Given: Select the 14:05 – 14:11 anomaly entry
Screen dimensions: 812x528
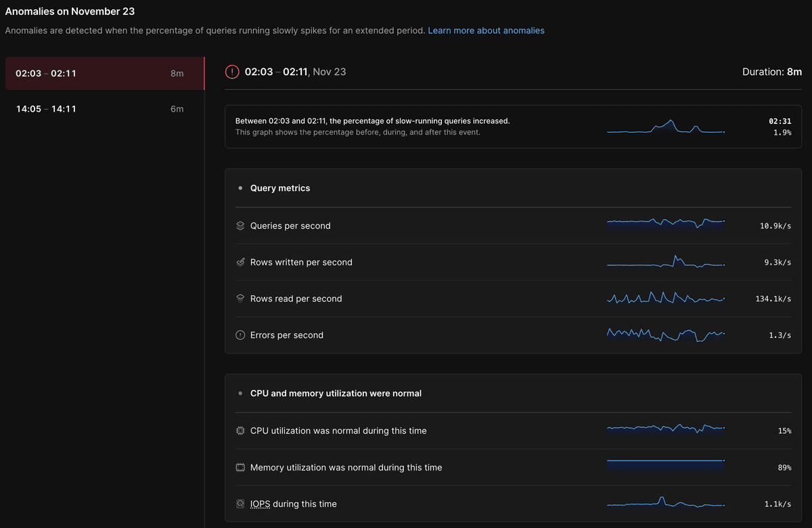Looking at the screenshot, I should [x=104, y=108].
